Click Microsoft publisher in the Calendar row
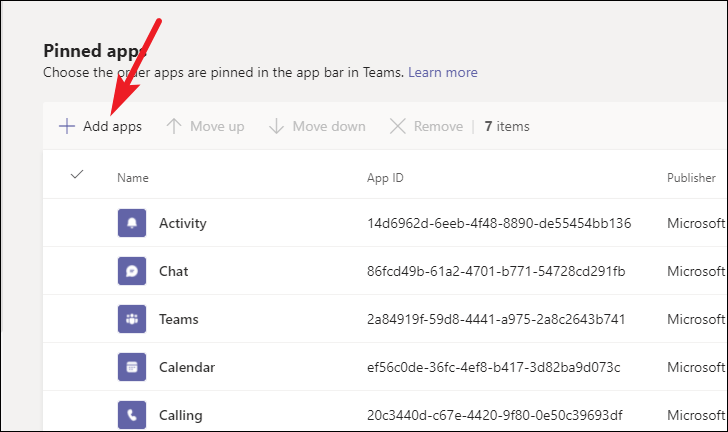 tap(696, 367)
